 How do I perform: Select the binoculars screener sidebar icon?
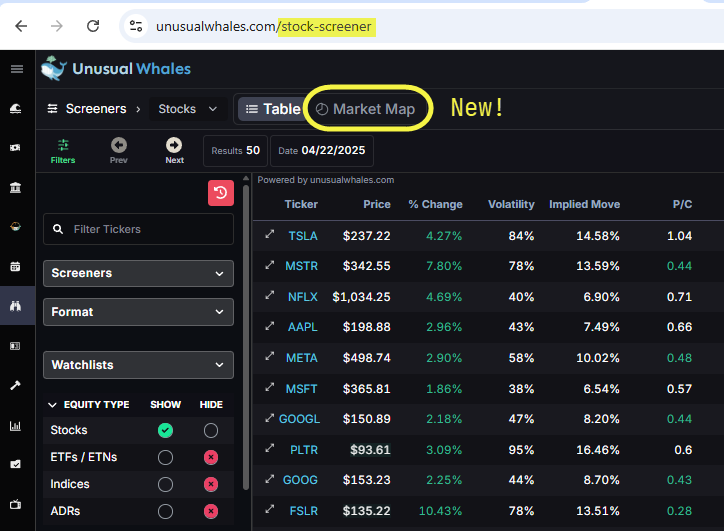pyautogui.click(x=16, y=306)
